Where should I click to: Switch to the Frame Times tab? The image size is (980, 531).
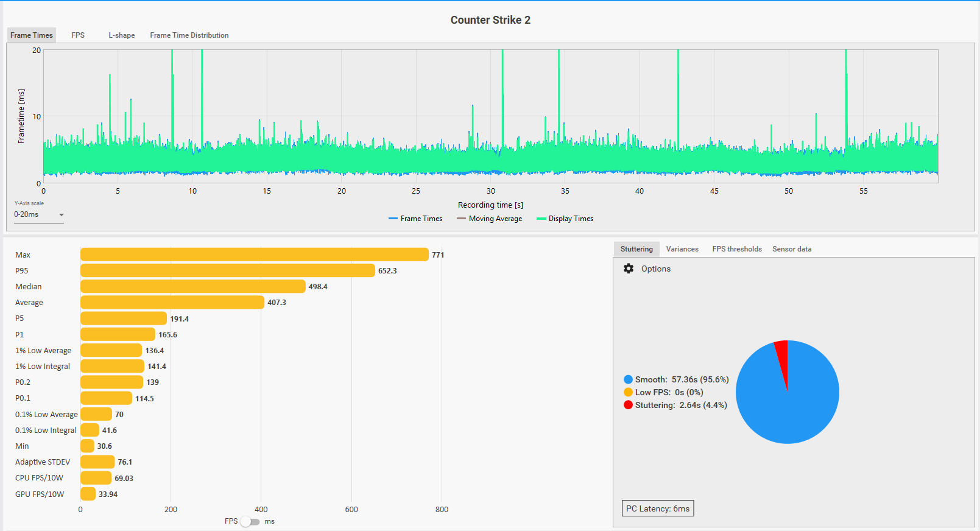(x=32, y=35)
